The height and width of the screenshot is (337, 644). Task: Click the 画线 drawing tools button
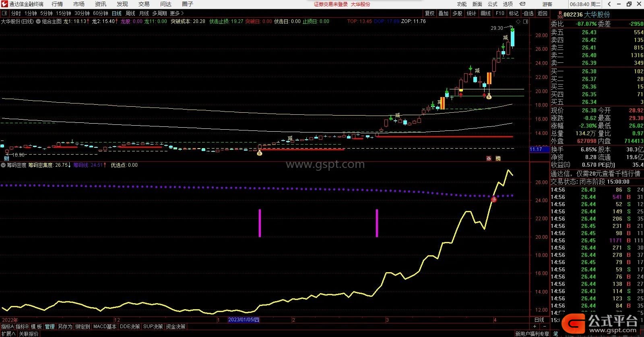486,13
